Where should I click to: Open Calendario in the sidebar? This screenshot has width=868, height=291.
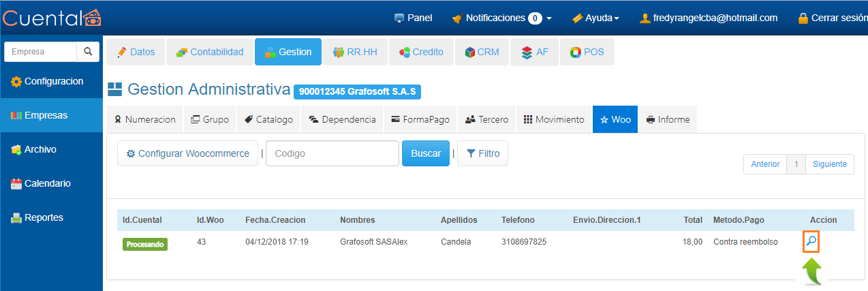47,183
